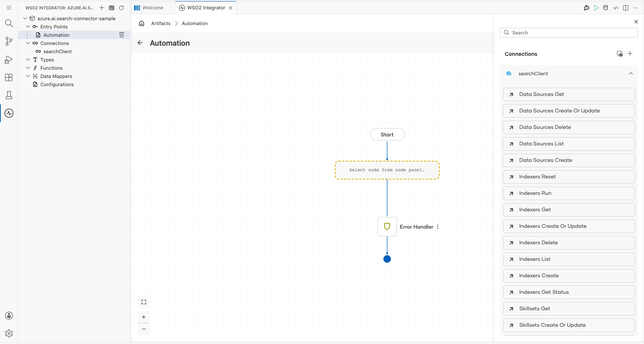
Task: Collapse the searchClient connection list
Action: click(631, 73)
